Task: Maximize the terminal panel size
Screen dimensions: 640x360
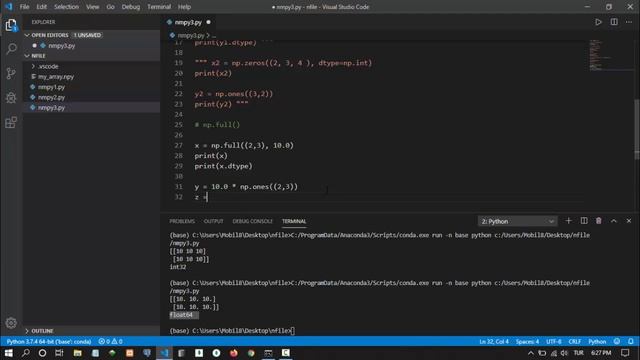Action: coord(613,221)
